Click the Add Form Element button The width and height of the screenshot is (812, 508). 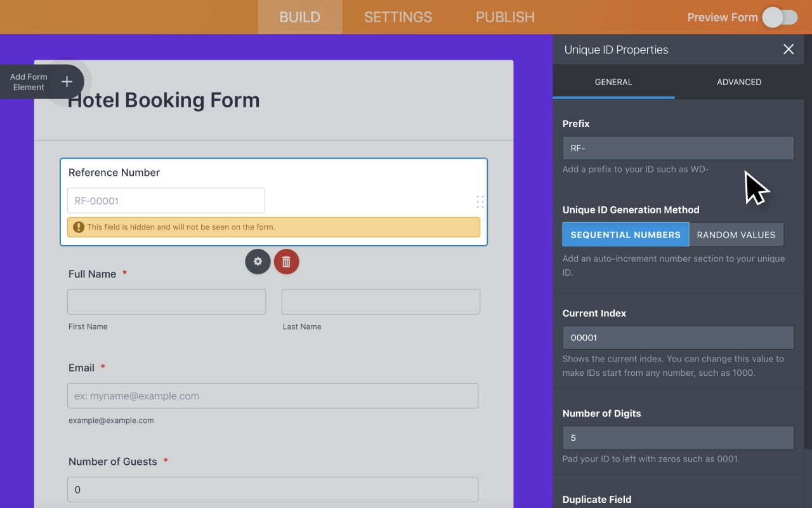pos(29,82)
